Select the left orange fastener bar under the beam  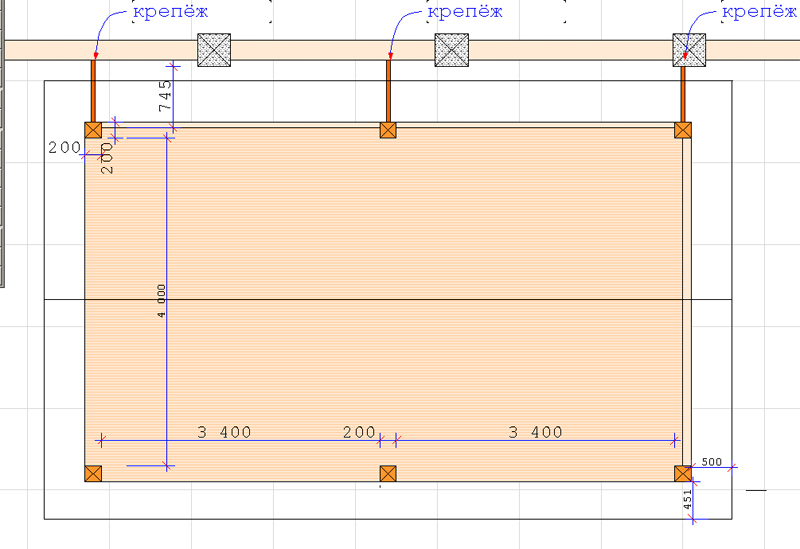[x=93, y=91]
